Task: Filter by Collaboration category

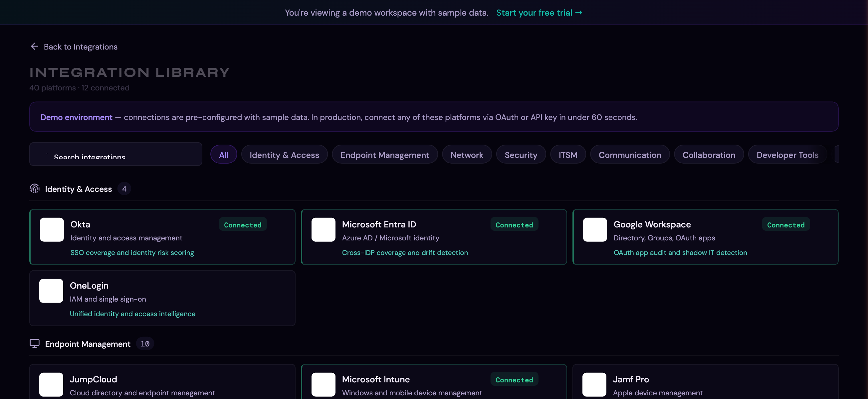Action: (709, 155)
